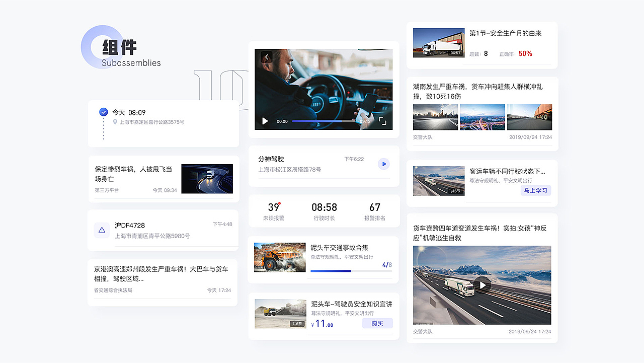Open the 保定惨烈车祸，人被甩飞当场身亡 headline
The image size is (644, 363).
133,174
